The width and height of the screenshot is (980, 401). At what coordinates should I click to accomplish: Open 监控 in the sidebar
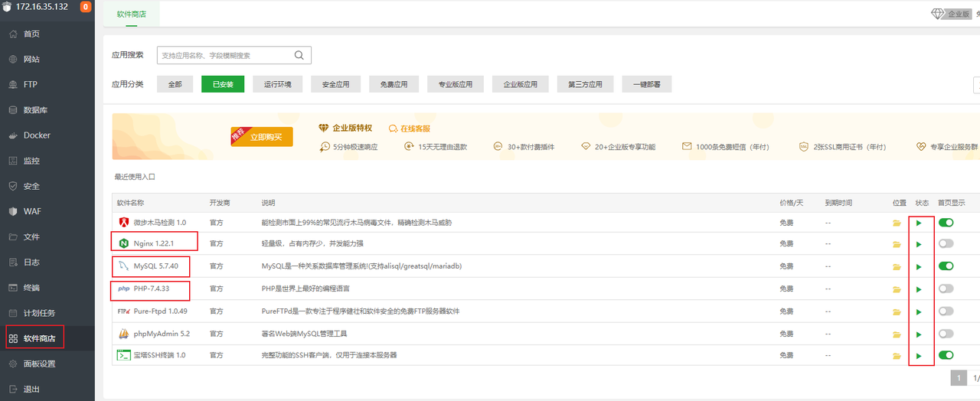(31, 161)
